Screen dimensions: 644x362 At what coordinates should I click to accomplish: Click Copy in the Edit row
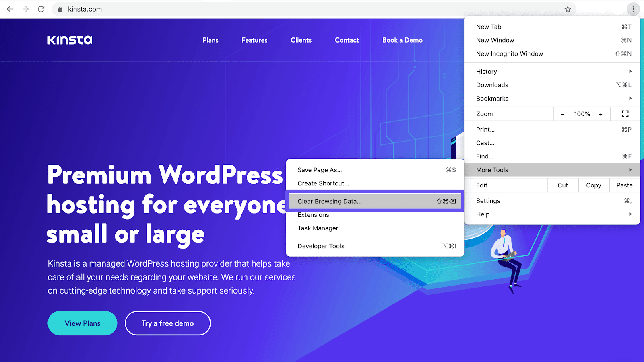[593, 185]
